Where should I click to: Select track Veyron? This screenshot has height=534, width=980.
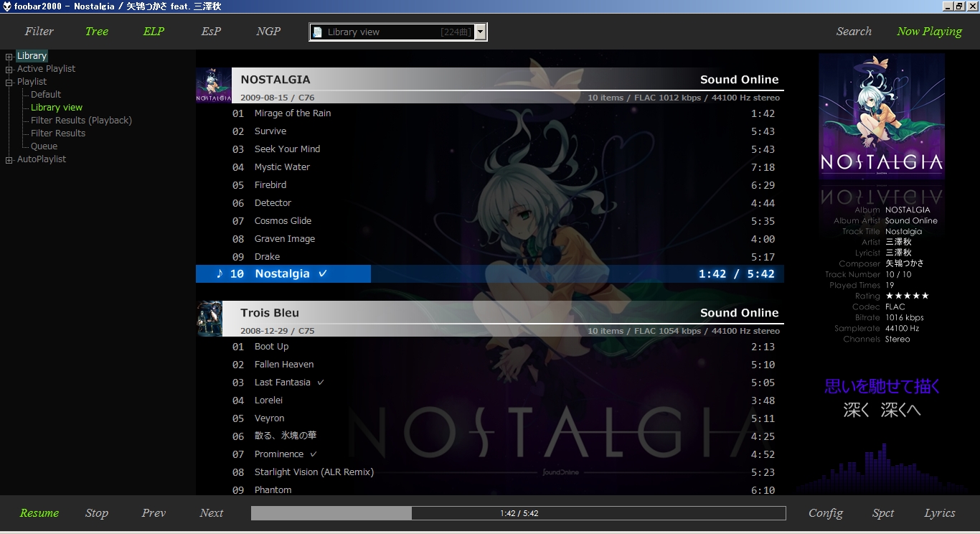490,418
